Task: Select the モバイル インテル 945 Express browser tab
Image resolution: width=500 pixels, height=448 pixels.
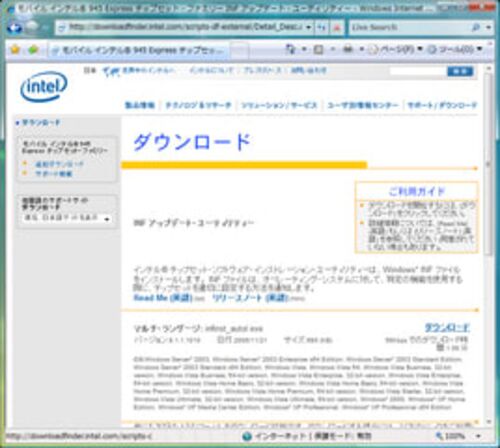Action: pyautogui.click(x=138, y=51)
